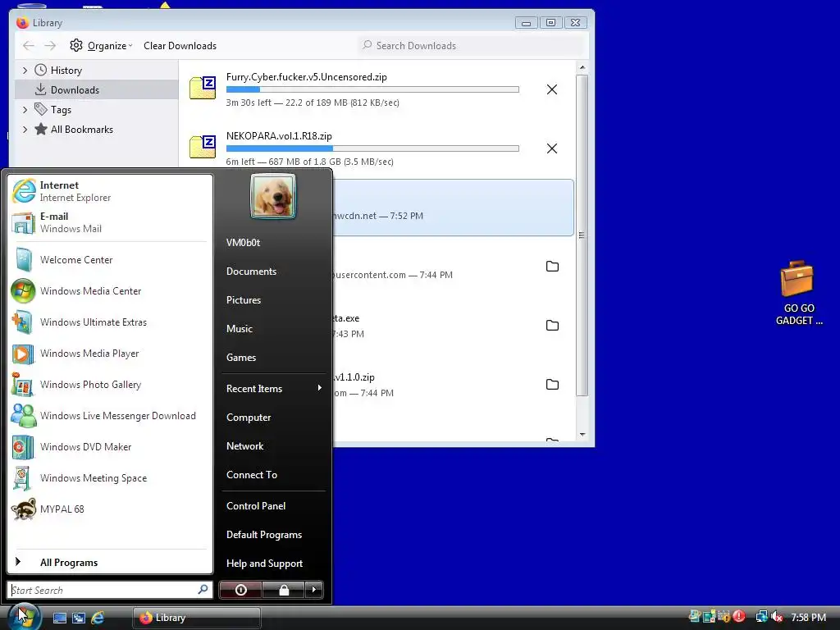Select All Bookmarks in sidebar

97,129
